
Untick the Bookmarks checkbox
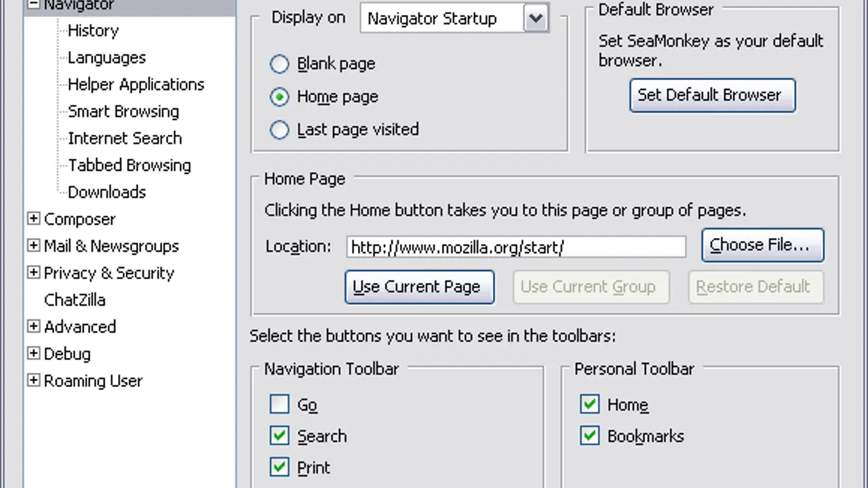click(589, 436)
